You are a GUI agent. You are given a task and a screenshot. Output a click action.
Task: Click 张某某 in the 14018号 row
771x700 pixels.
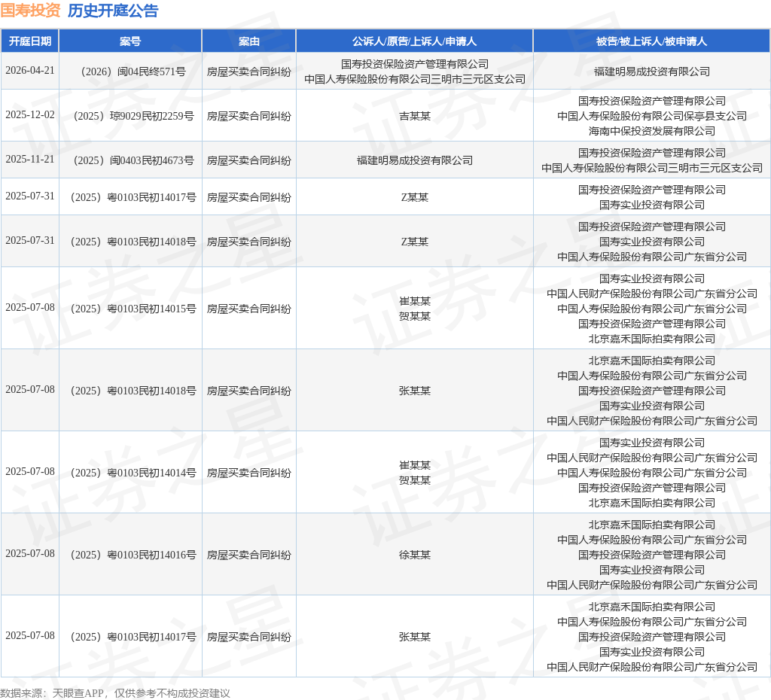415,391
